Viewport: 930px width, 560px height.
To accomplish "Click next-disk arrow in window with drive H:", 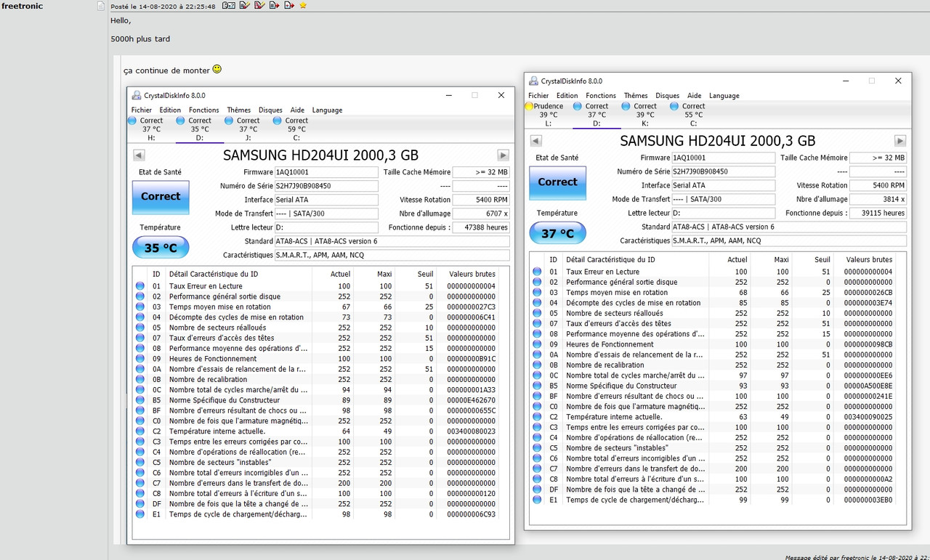I will (x=503, y=155).
